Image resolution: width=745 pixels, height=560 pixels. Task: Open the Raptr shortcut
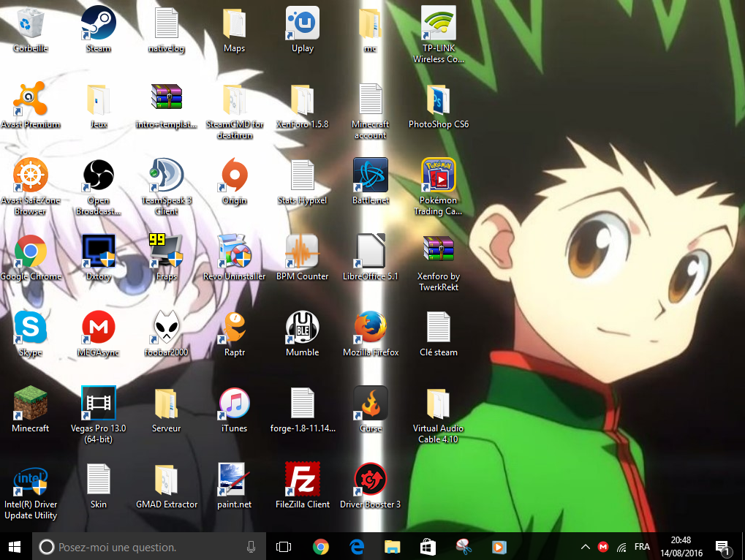tap(234, 327)
